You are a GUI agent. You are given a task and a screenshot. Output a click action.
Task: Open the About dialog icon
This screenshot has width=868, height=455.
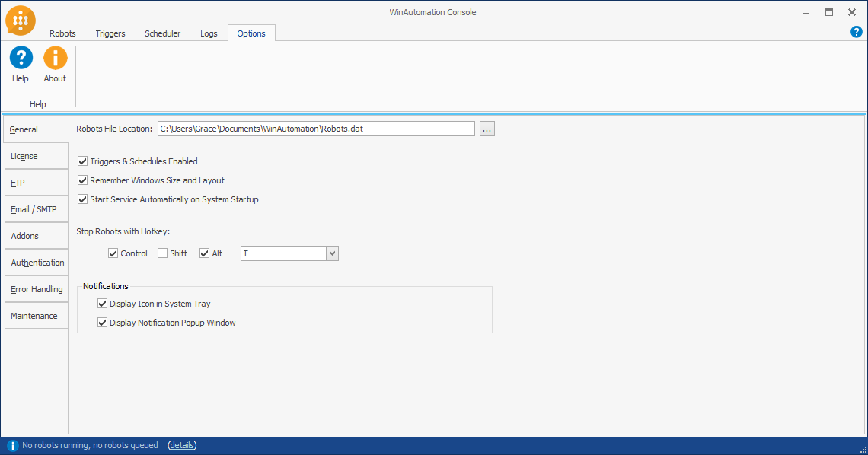pos(56,58)
